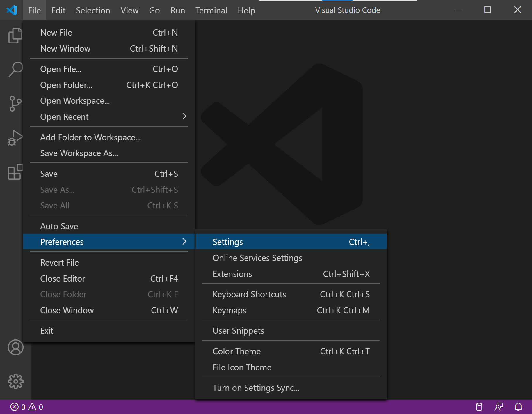This screenshot has height=414, width=532.
Task: Select Open File... menu entry
Action: point(109,69)
